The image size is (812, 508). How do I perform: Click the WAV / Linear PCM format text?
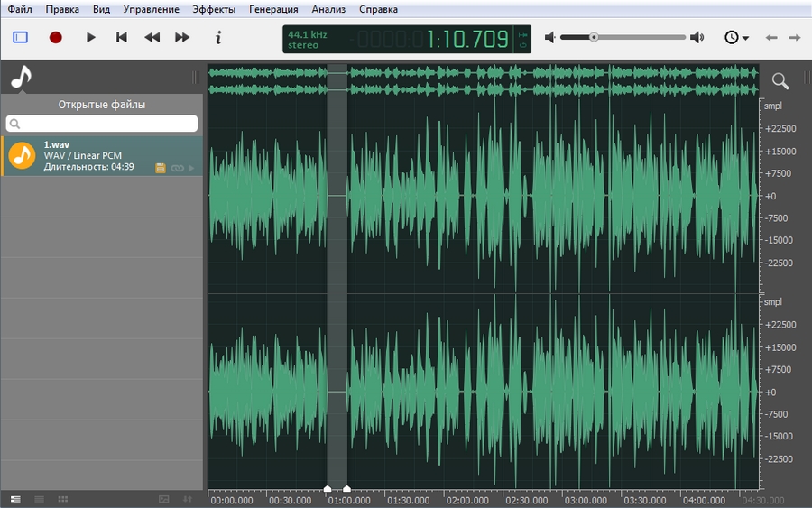tap(83, 155)
